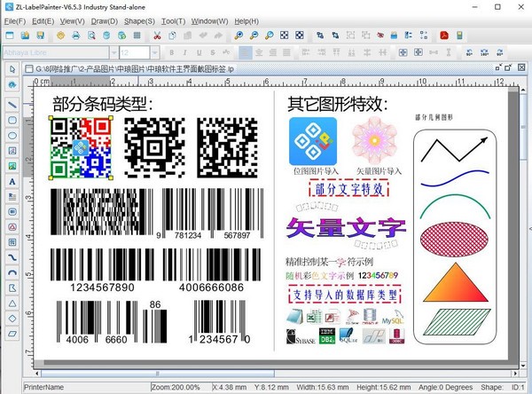532x394 pixels.
Task: Select the line drawing tool
Action: (12, 105)
